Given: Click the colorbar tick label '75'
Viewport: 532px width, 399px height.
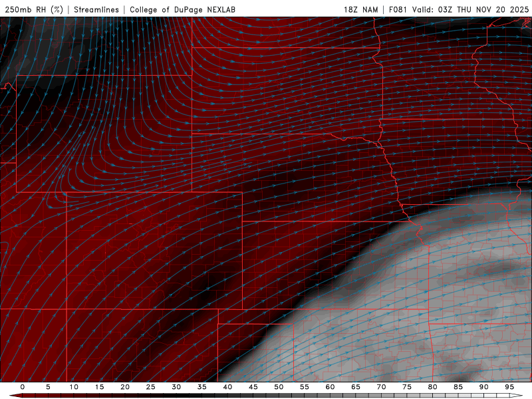Looking at the screenshot, I should 406,387.
